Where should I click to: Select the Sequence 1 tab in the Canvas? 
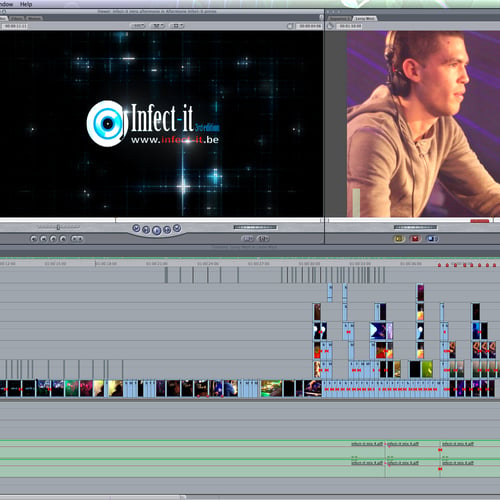(339, 18)
